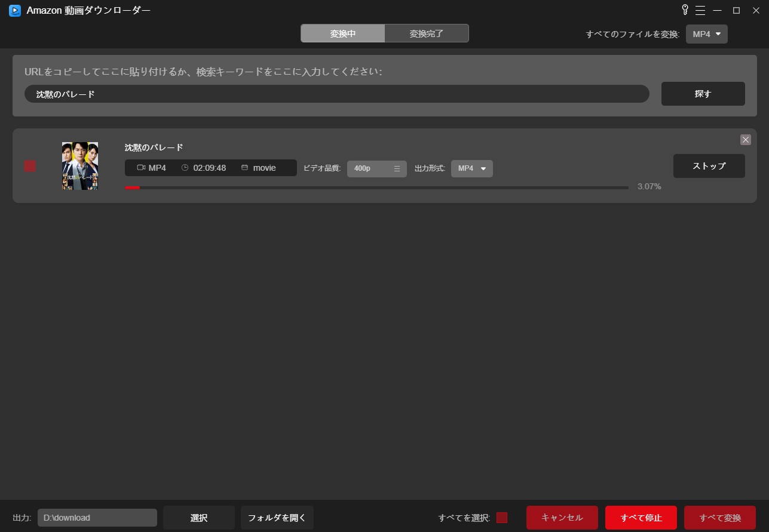Click the download progress bar

coord(376,187)
